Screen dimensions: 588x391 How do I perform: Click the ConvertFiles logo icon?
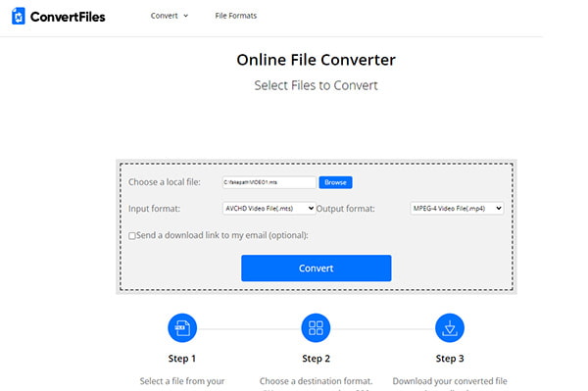(x=18, y=16)
